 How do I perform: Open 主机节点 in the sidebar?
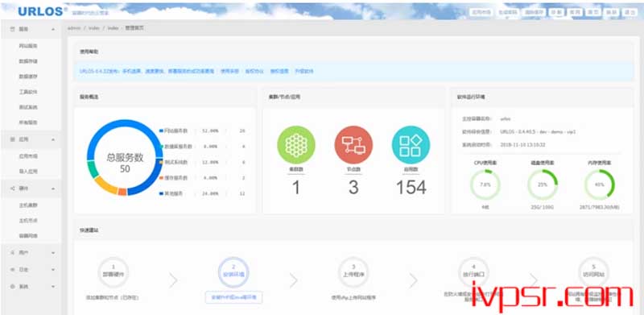click(x=28, y=221)
